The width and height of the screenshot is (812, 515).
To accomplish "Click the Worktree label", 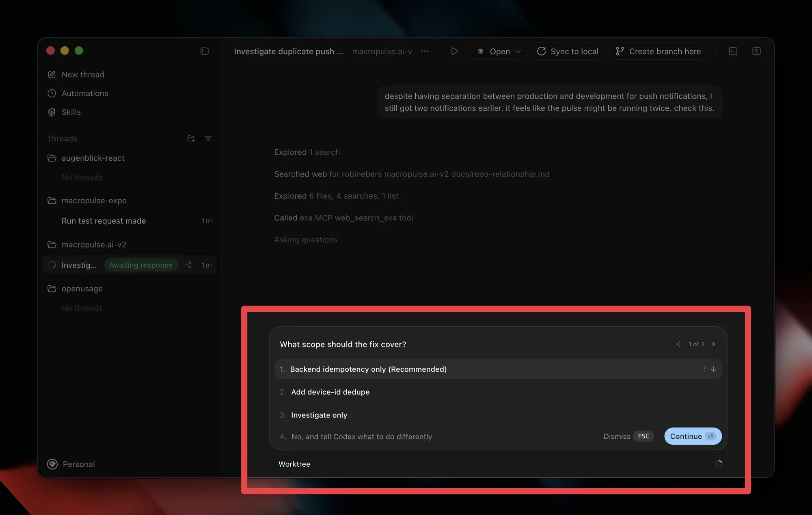I will pos(294,464).
